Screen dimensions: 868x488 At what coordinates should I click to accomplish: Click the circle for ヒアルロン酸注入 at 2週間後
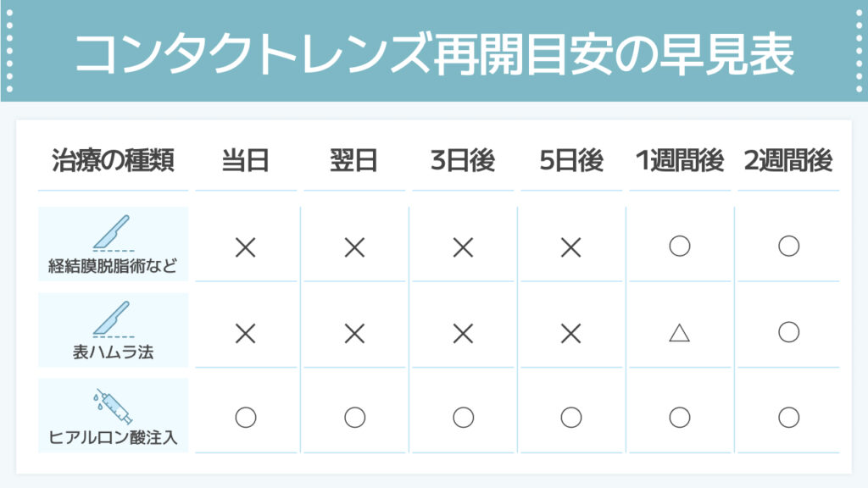click(788, 418)
